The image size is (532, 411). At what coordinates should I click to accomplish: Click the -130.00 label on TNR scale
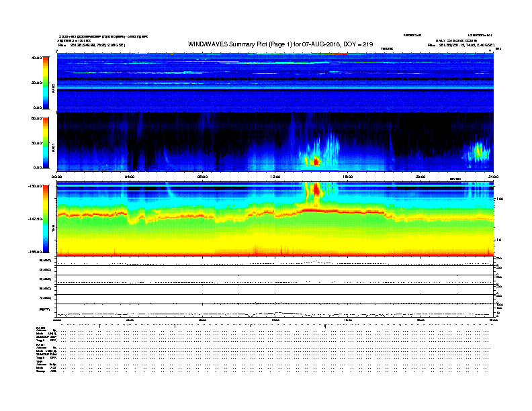pos(35,186)
